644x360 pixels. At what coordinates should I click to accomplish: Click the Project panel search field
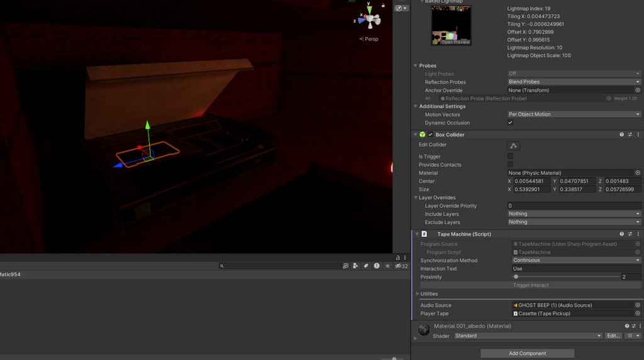280,266
